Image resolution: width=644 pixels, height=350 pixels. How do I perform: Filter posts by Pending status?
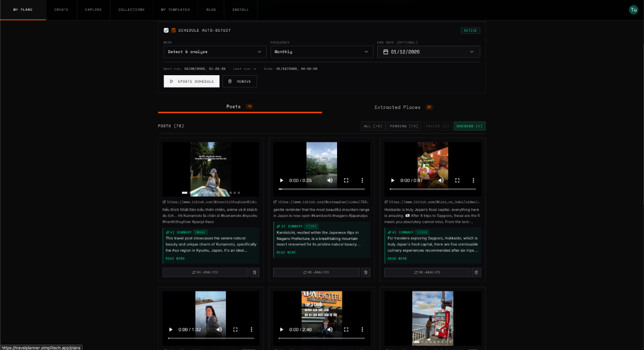(405, 126)
